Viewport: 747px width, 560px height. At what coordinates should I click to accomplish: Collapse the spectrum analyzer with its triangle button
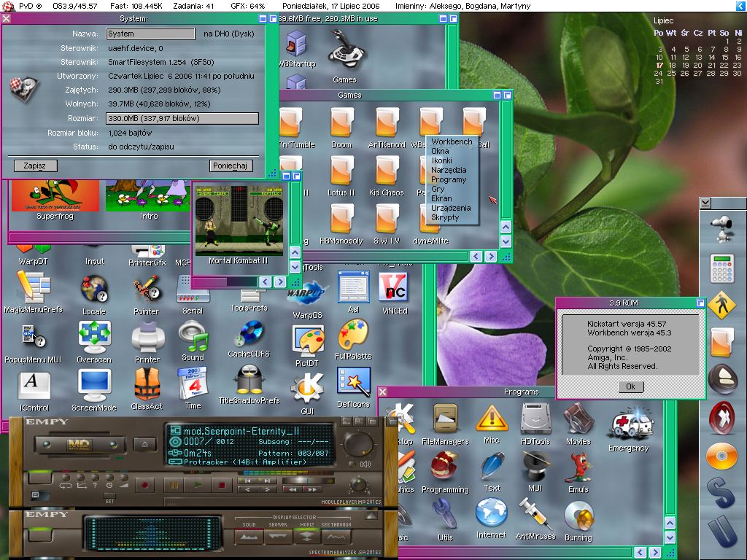[371, 516]
